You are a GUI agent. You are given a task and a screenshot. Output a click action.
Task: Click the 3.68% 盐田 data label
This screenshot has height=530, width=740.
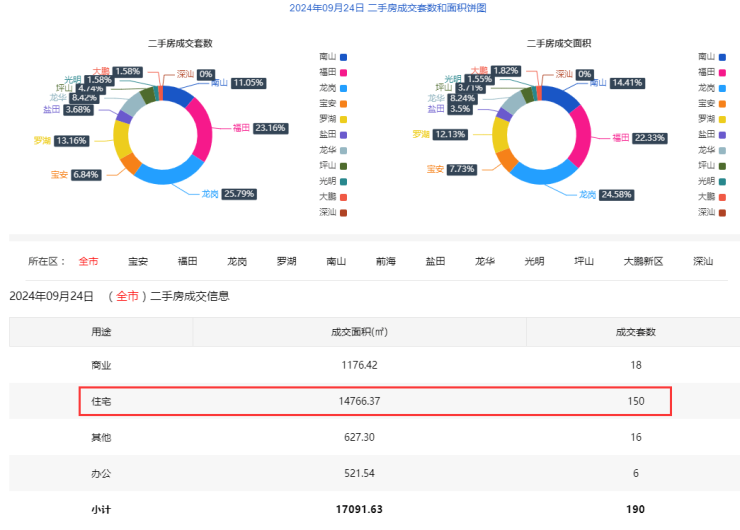(x=78, y=110)
